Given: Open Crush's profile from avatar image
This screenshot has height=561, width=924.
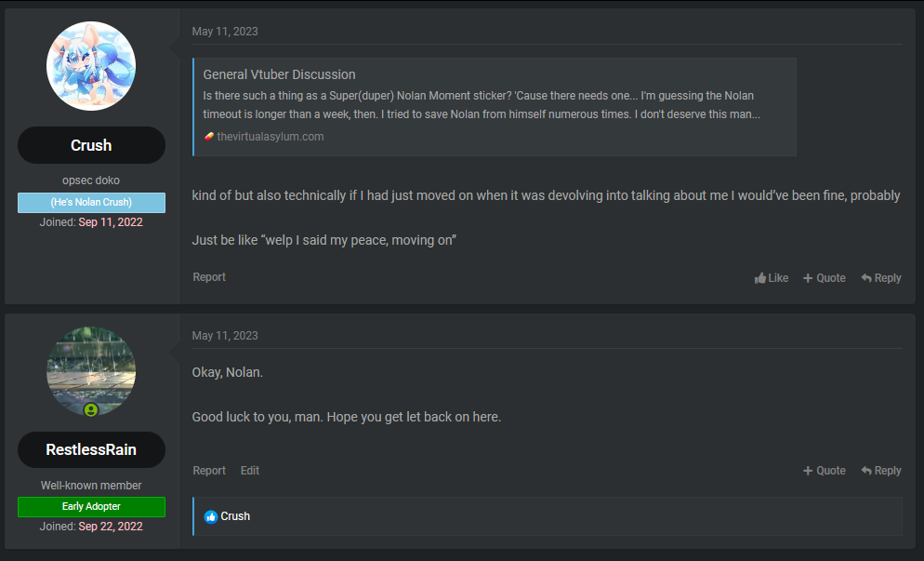Looking at the screenshot, I should tap(91, 66).
